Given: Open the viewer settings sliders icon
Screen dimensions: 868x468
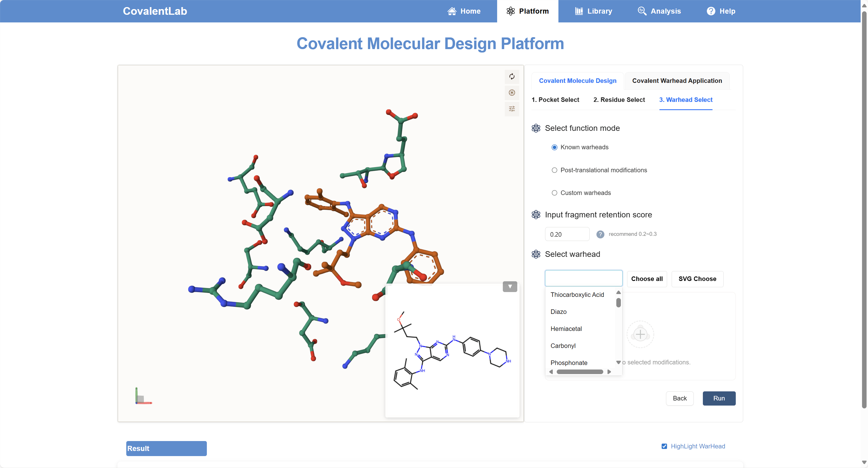Looking at the screenshot, I should click(512, 109).
